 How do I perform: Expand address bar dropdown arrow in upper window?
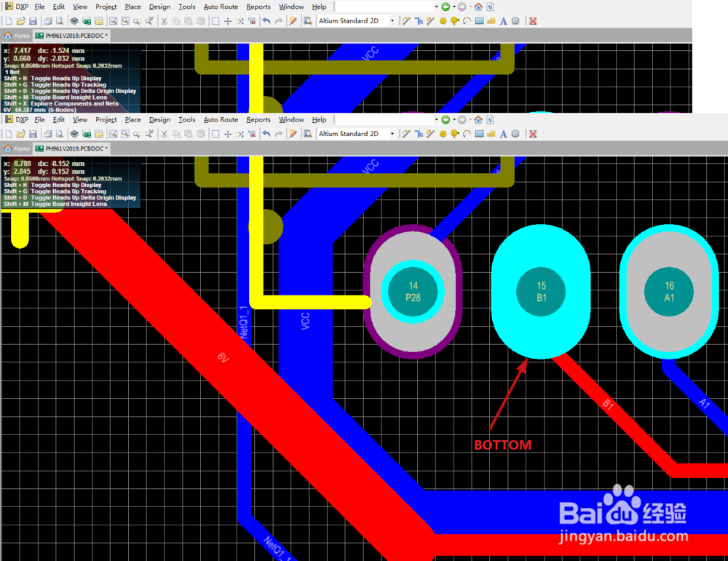[436, 7]
